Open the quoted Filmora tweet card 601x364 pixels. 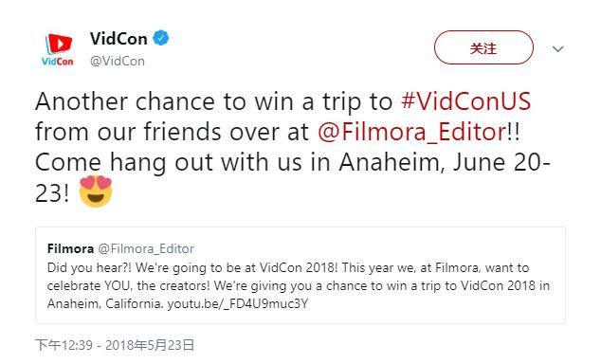(300, 275)
